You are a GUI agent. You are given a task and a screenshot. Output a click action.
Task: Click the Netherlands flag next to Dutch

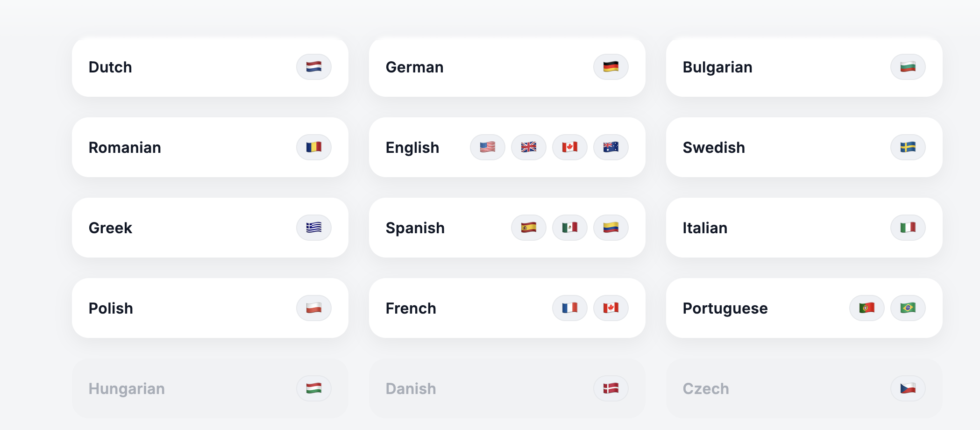coord(313,67)
